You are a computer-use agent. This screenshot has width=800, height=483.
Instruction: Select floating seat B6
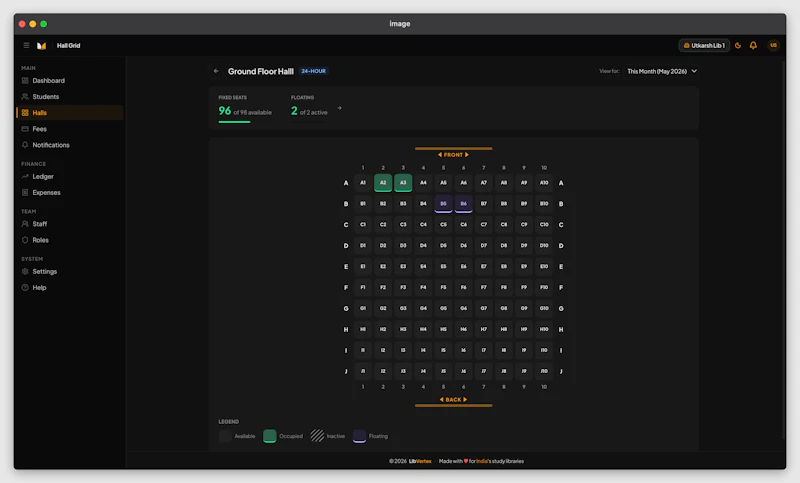click(463, 204)
